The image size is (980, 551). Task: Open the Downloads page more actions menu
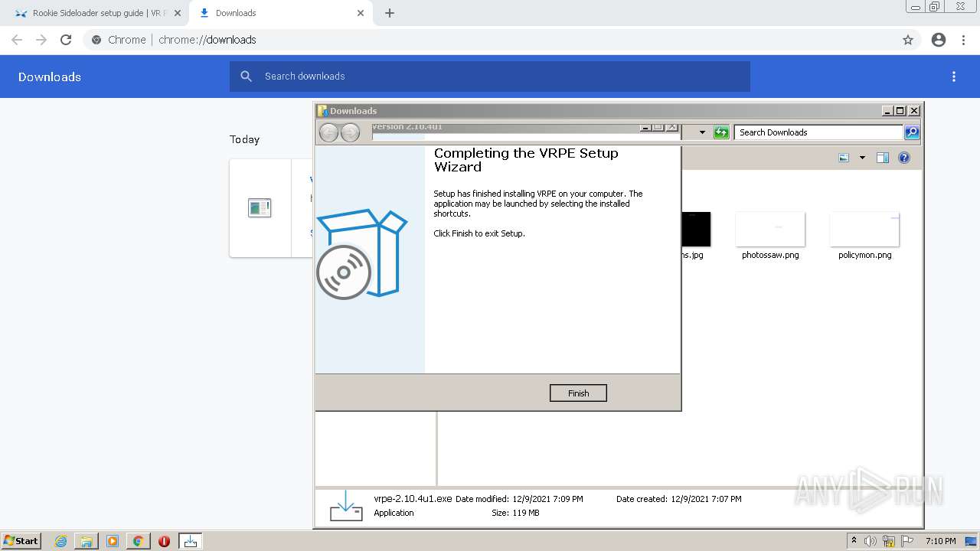click(954, 77)
